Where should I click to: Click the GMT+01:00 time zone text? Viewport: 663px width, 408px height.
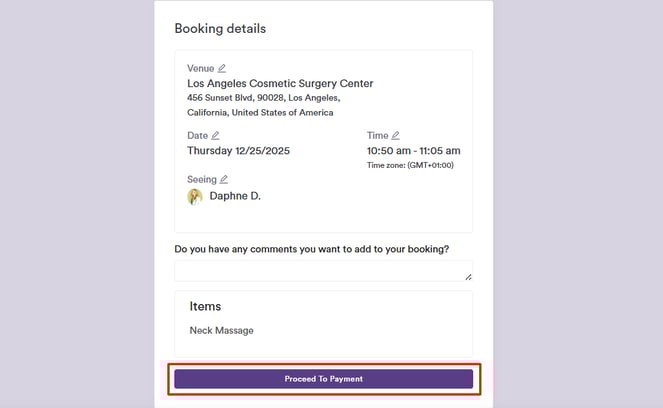[410, 165]
